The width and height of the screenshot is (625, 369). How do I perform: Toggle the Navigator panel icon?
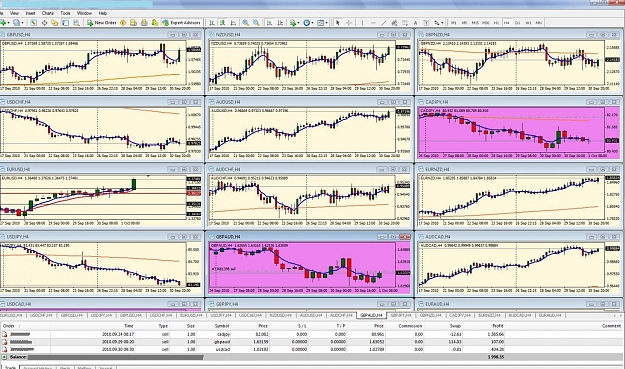(x=55, y=23)
